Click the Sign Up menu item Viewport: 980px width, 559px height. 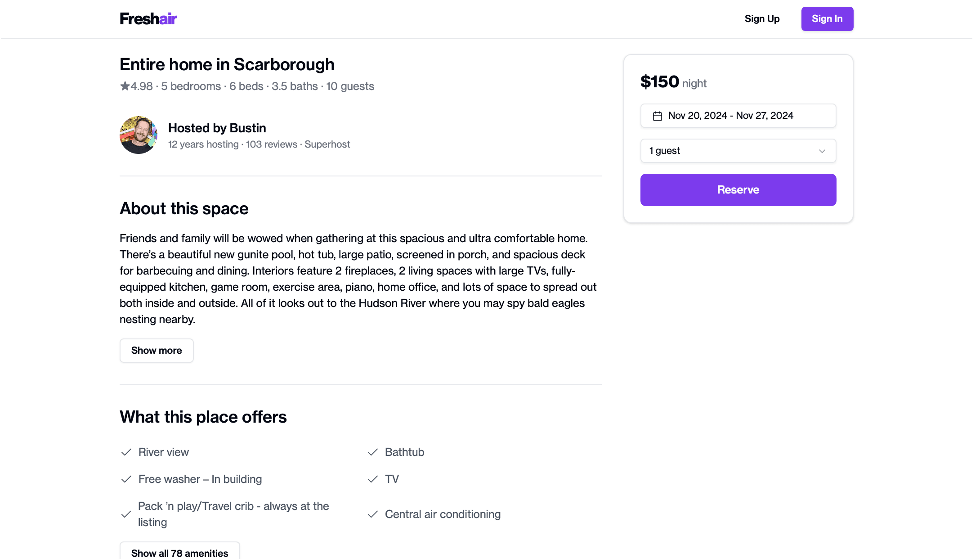762,18
